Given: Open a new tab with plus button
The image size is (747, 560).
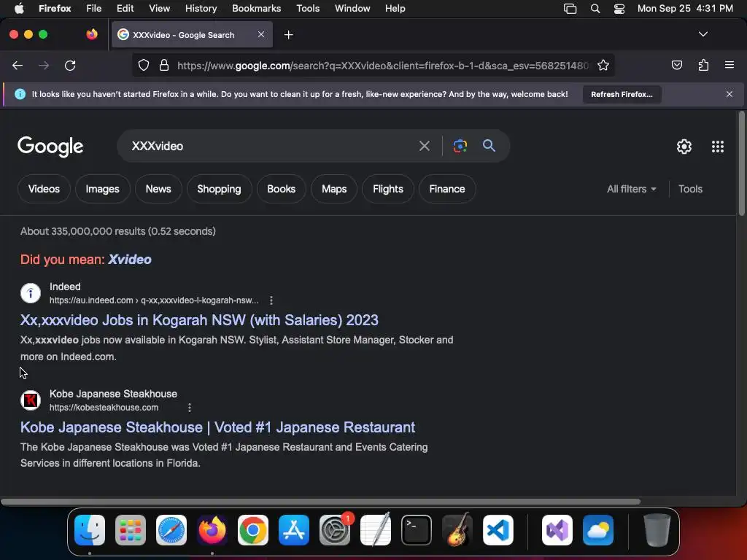Looking at the screenshot, I should pos(288,35).
